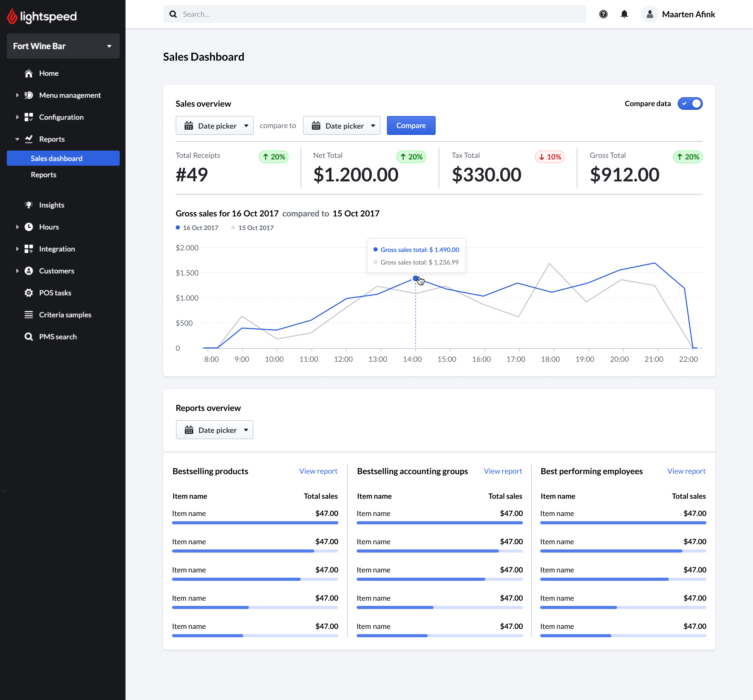753x700 pixels.
Task: Click the POS tasks gear icon
Action: point(29,293)
